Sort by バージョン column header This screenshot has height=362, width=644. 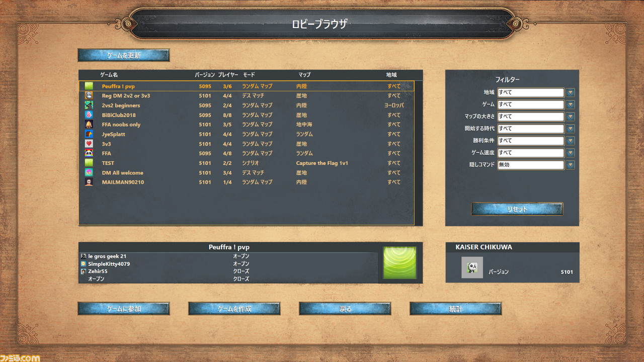point(205,75)
